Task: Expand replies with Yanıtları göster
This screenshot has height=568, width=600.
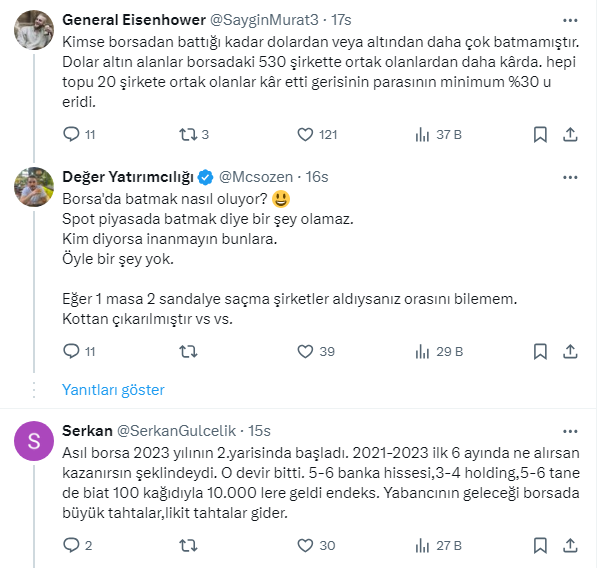Action: (x=113, y=390)
